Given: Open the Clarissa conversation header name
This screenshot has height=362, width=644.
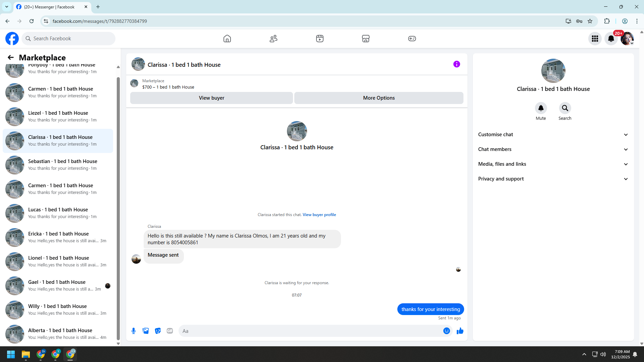Looking at the screenshot, I should point(184,65).
